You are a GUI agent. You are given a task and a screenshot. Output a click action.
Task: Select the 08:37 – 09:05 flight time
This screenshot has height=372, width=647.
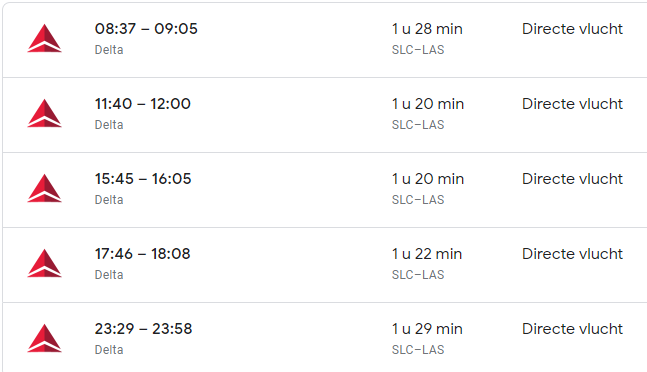click(x=146, y=29)
